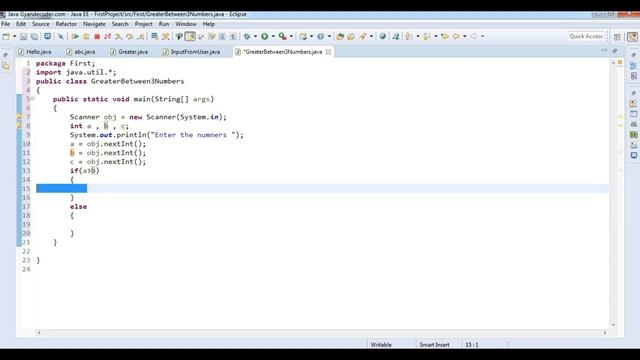640x360 pixels.
Task: Click the New file toolbar icon
Action: click(x=6, y=36)
